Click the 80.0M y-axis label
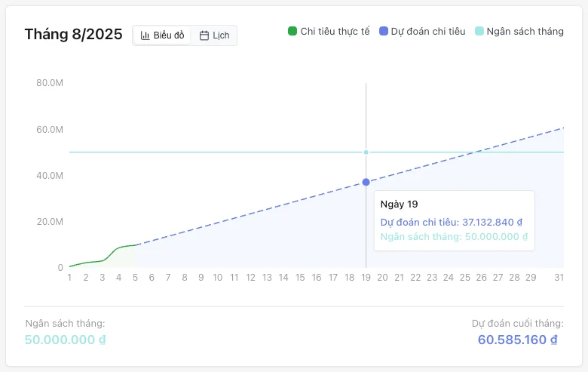 50,83
